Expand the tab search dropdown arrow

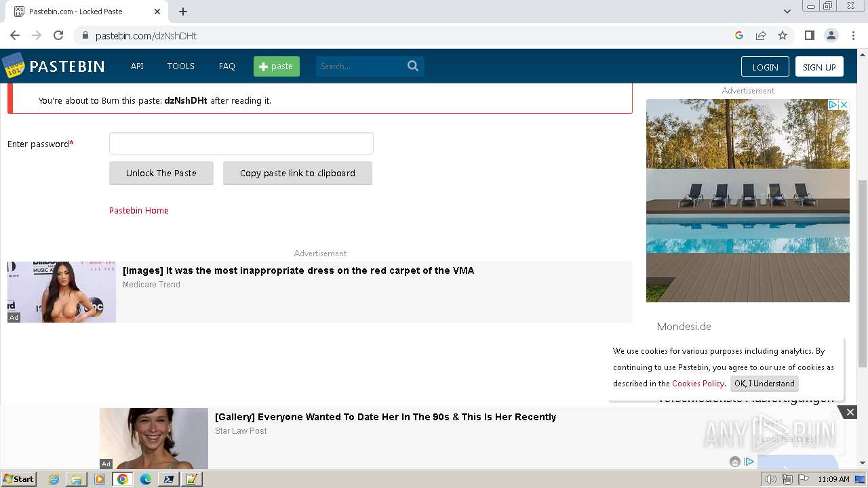pyautogui.click(x=787, y=12)
